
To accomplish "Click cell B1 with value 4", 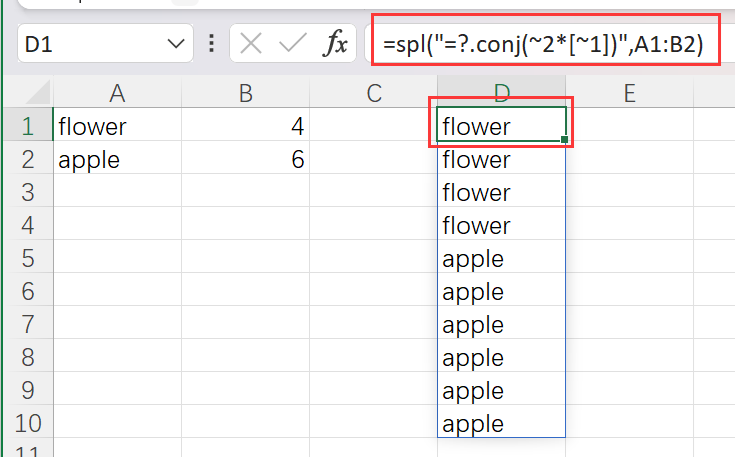I will (245, 127).
